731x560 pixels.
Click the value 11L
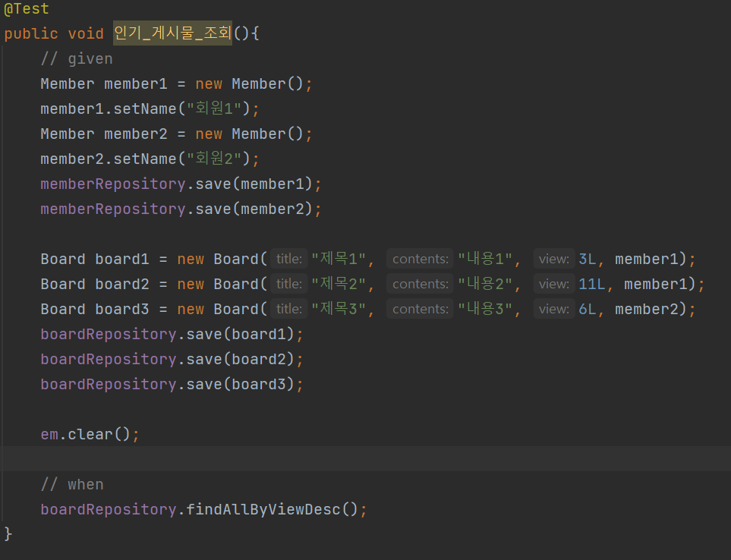click(x=592, y=285)
